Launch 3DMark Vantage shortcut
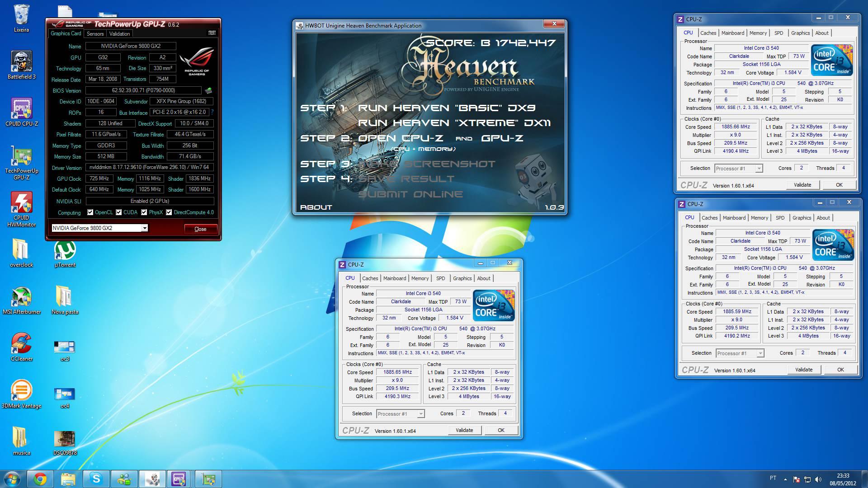The width and height of the screenshot is (868, 488). click(21, 394)
